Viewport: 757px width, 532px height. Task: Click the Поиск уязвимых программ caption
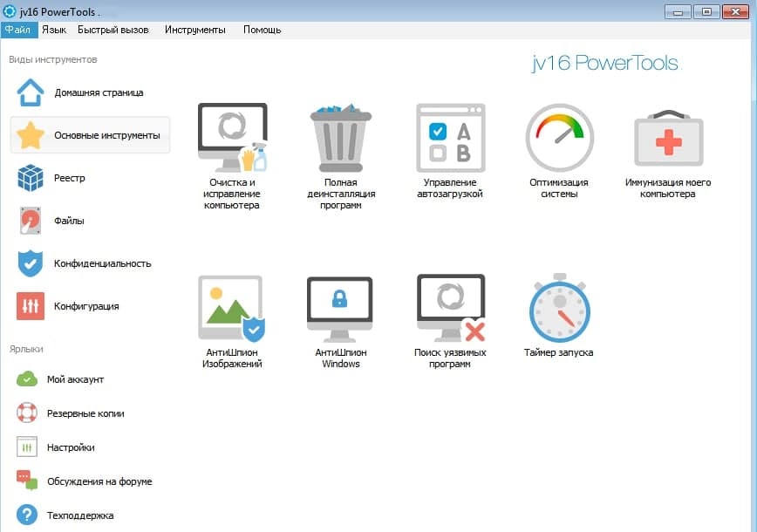pos(450,358)
